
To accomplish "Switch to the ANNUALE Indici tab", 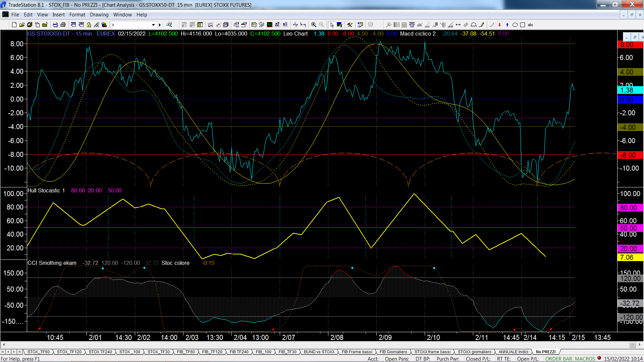I will [x=513, y=352].
